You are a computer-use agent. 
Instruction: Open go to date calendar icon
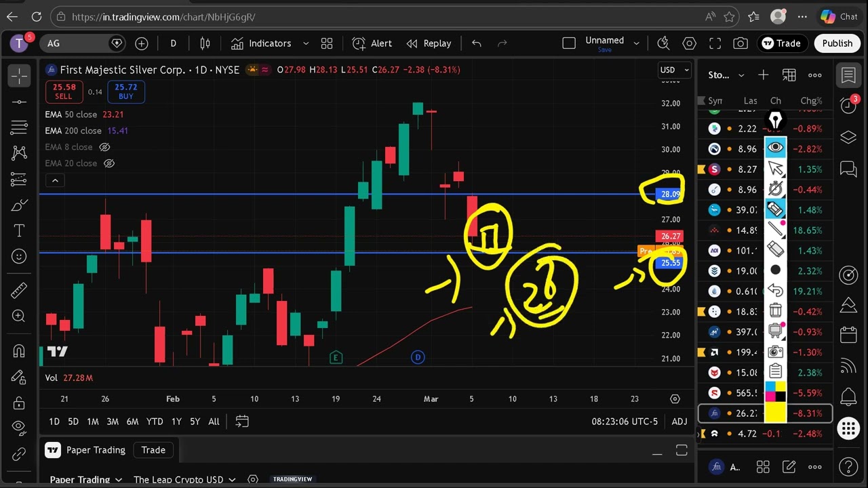click(x=242, y=422)
